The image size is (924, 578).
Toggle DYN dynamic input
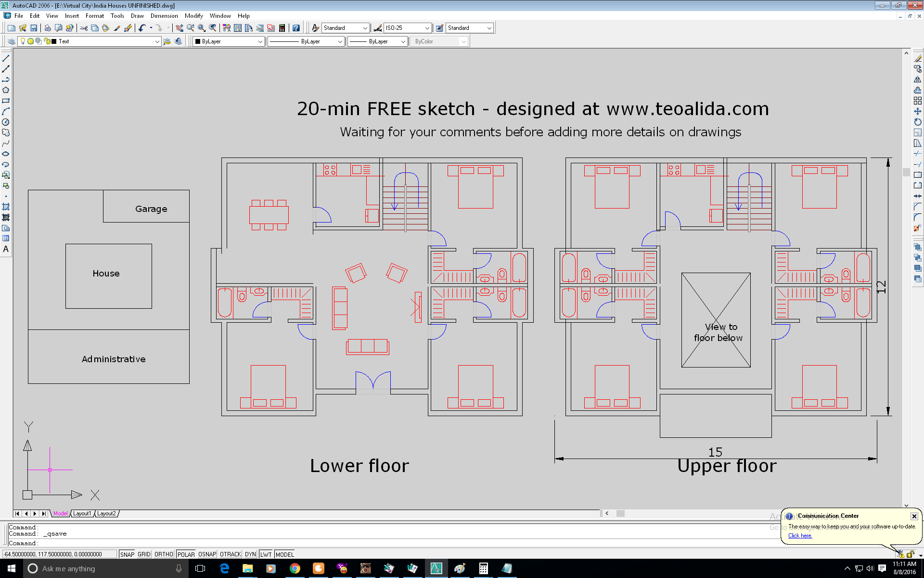(x=250, y=554)
